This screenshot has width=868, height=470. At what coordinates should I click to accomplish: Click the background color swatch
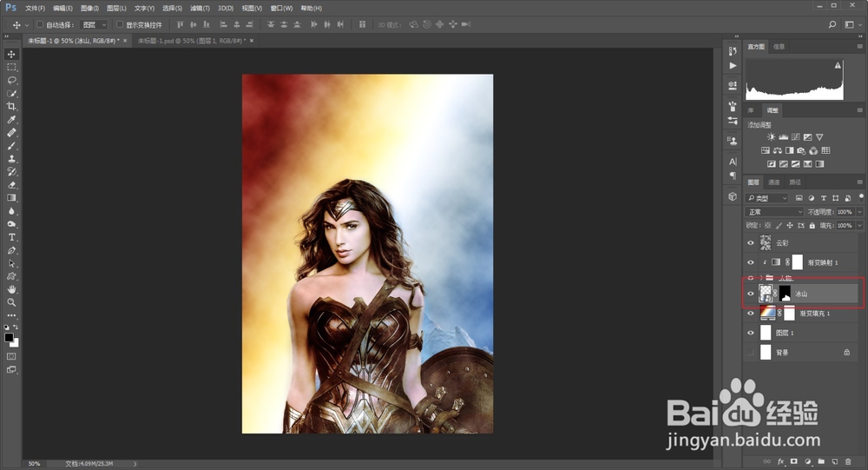click(15, 343)
